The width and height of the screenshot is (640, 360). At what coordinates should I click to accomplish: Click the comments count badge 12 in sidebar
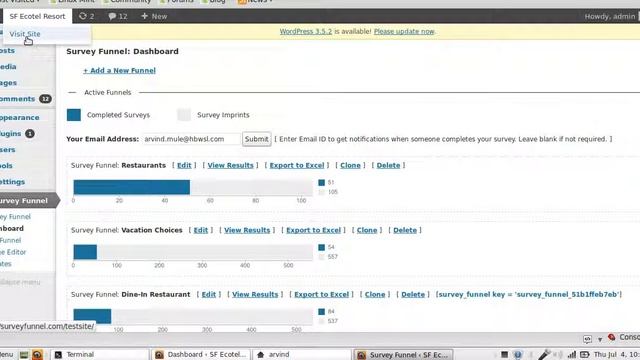point(45,99)
